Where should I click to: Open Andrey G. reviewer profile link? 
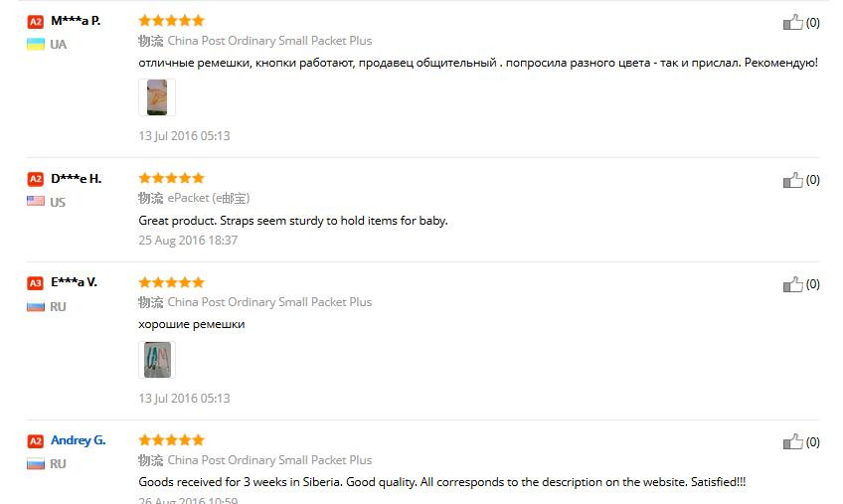78,440
